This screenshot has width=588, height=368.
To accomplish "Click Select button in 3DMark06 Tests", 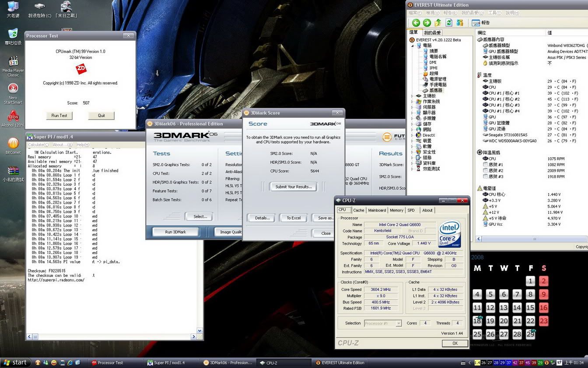I will pyautogui.click(x=200, y=216).
